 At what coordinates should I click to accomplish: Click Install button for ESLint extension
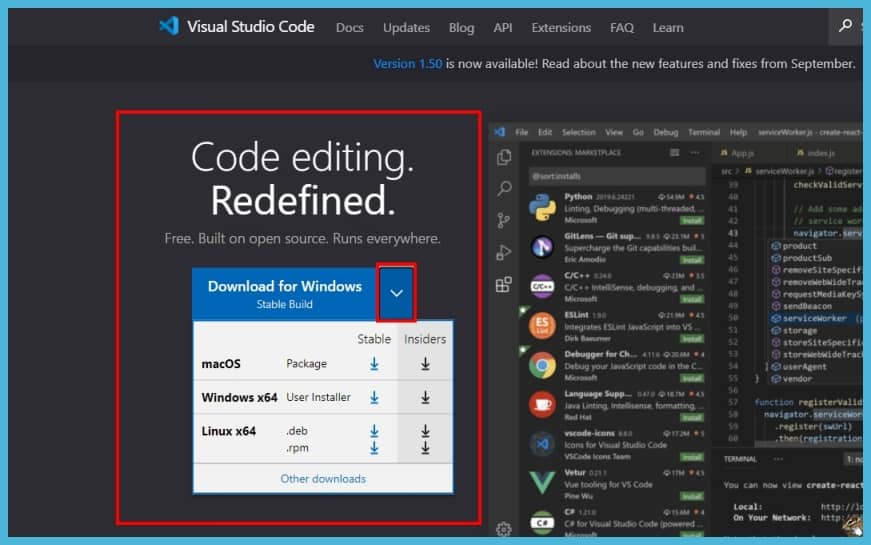click(692, 339)
